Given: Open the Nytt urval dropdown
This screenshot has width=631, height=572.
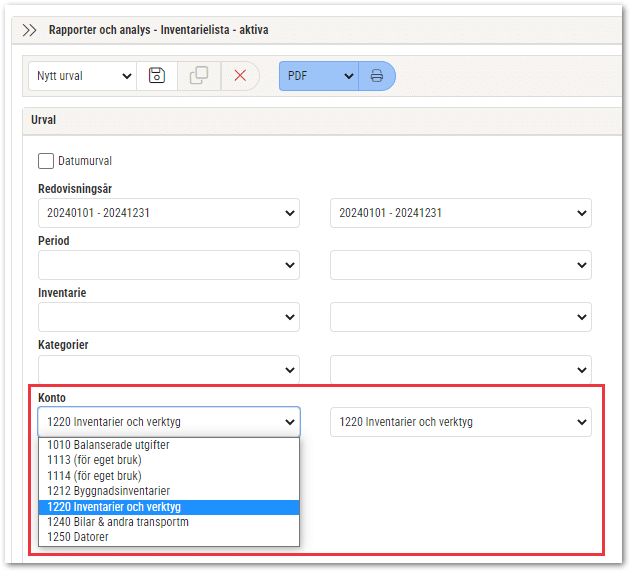Looking at the screenshot, I should pos(82,76).
